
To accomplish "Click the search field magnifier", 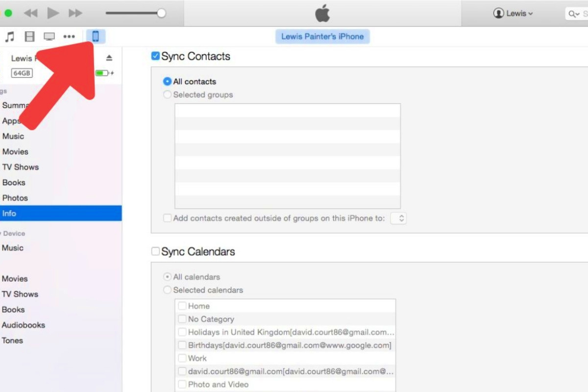I will tap(572, 14).
